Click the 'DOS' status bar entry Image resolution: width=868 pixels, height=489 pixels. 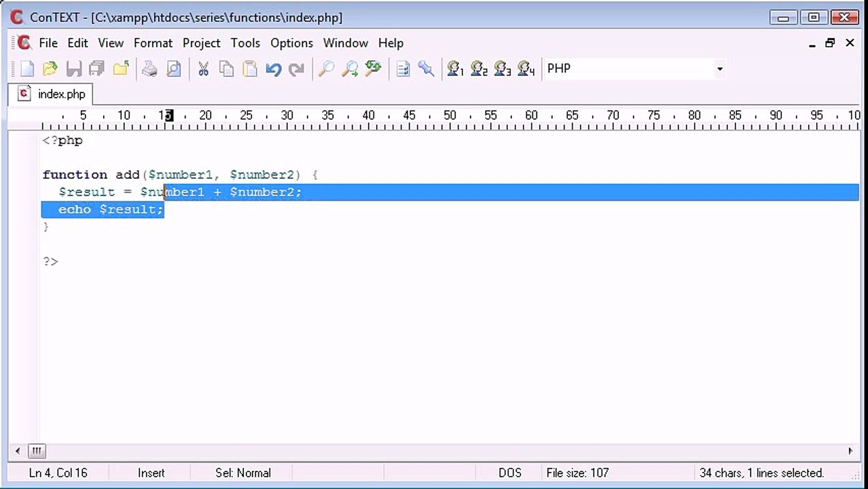[x=510, y=473]
